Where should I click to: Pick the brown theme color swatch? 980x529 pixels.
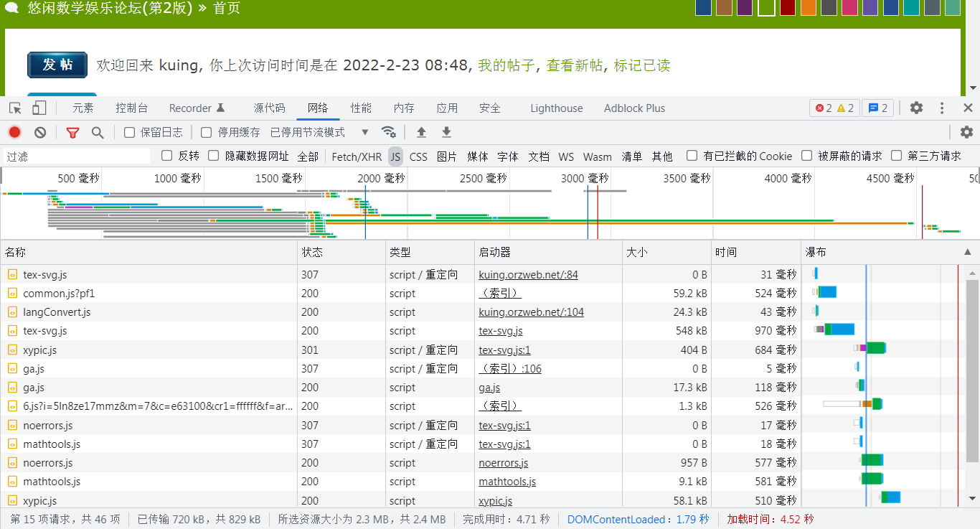(724, 7)
